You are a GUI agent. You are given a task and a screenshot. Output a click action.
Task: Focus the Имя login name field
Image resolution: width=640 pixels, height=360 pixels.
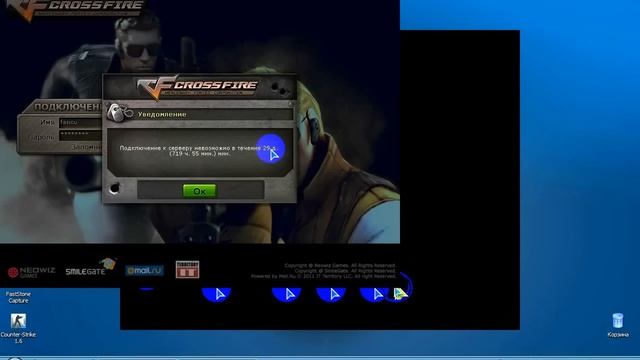tap(80, 122)
